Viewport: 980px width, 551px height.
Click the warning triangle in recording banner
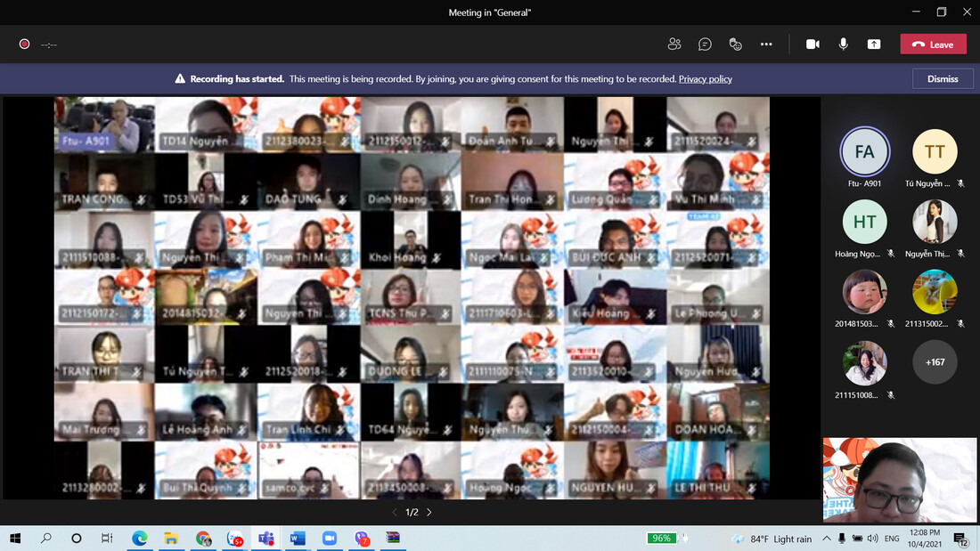pyautogui.click(x=180, y=78)
